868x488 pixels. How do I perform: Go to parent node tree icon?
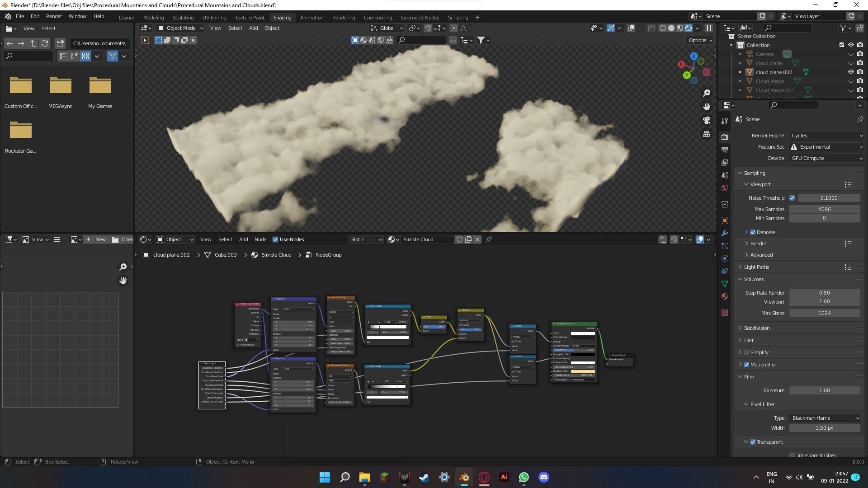(x=662, y=239)
